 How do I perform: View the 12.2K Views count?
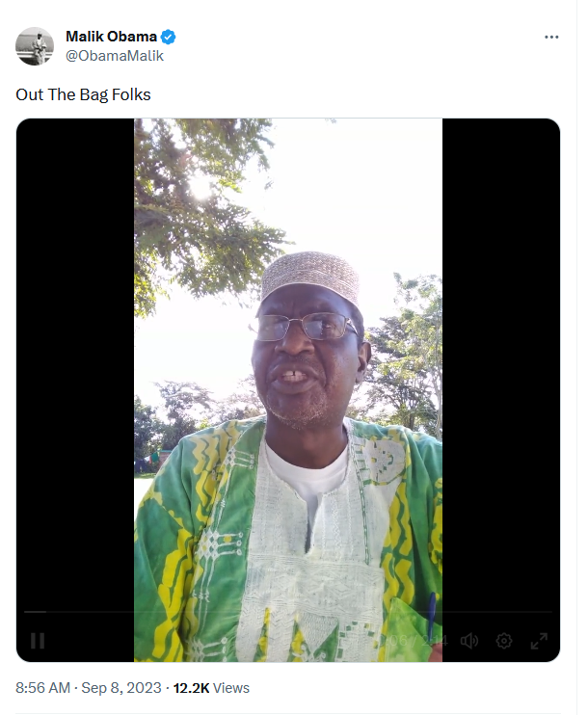pyautogui.click(x=211, y=688)
